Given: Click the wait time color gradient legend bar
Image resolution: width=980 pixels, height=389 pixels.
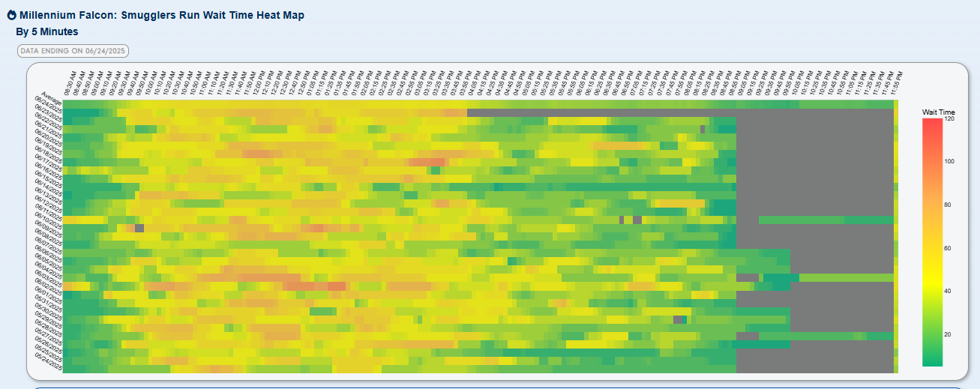Looking at the screenshot, I should click(933, 241).
